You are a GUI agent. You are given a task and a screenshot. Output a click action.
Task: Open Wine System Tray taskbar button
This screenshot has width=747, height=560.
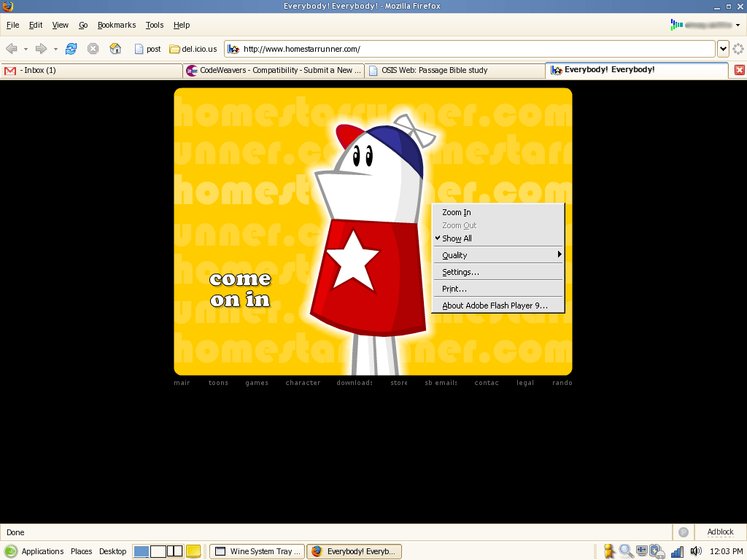[x=257, y=551]
